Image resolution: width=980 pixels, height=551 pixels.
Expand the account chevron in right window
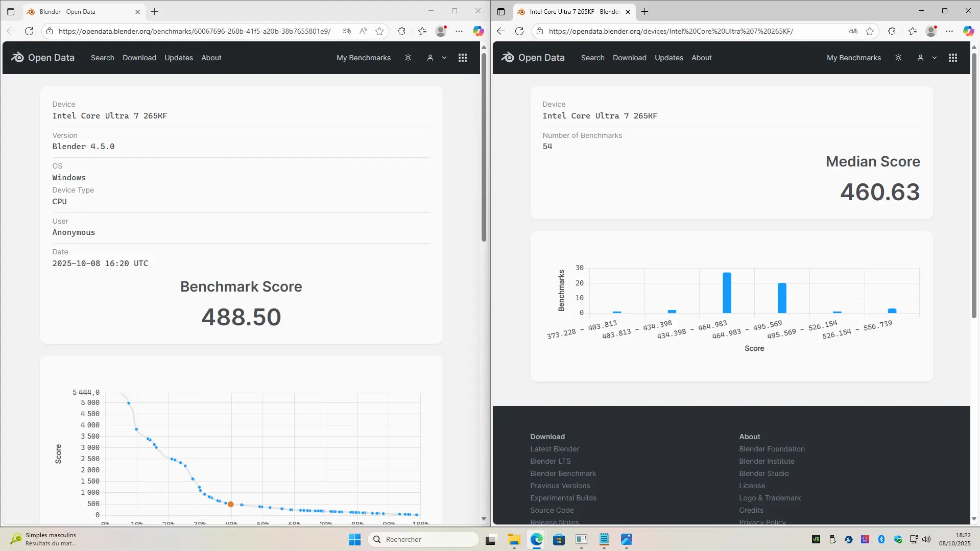point(935,58)
